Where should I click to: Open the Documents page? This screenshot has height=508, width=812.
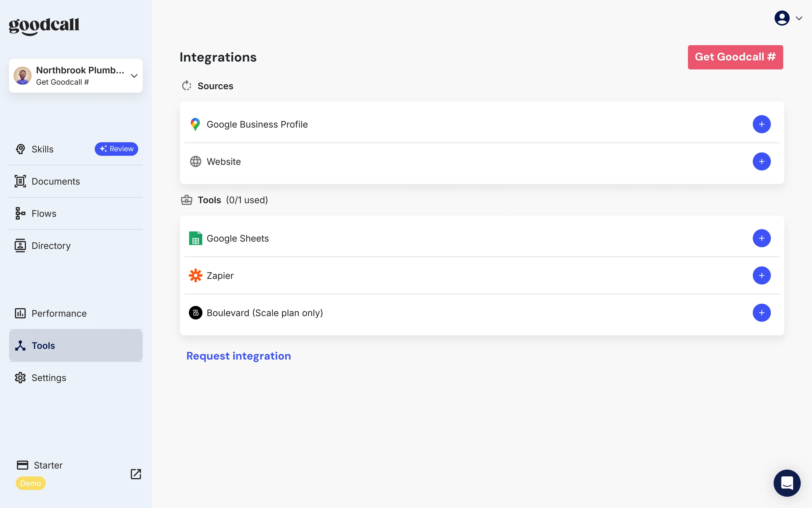coord(76,181)
